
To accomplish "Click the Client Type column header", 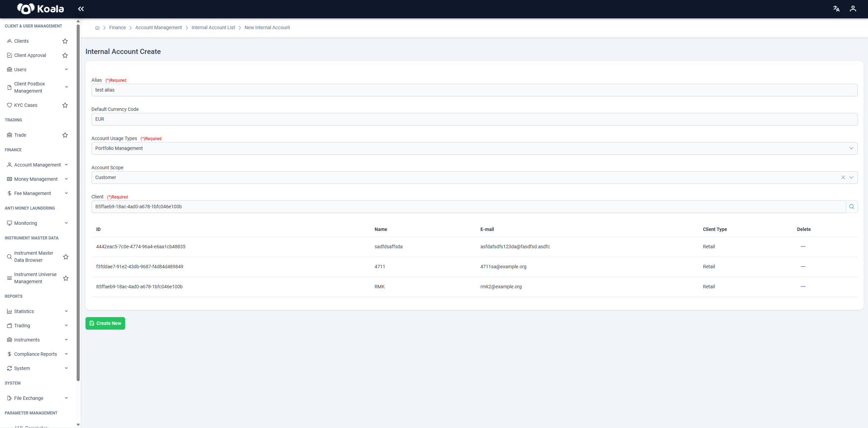I will [715, 229].
